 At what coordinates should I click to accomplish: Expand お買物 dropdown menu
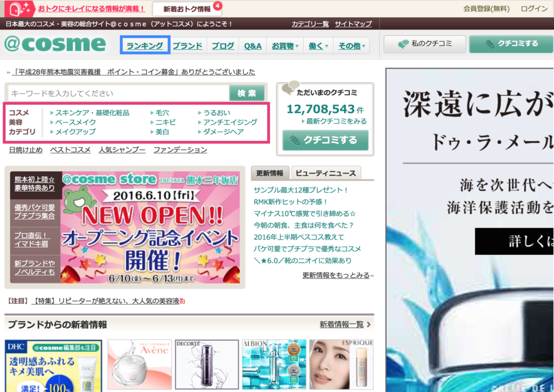[x=285, y=46]
